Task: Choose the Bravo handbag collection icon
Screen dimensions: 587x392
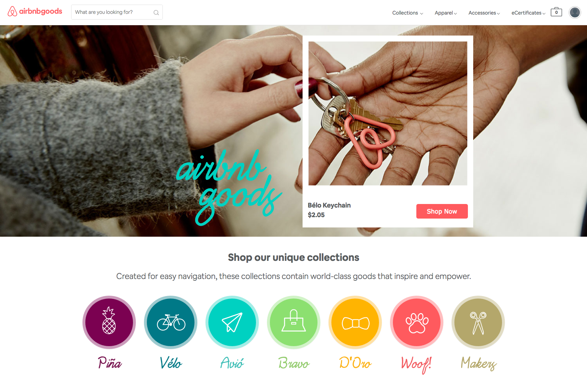Action: tap(294, 322)
